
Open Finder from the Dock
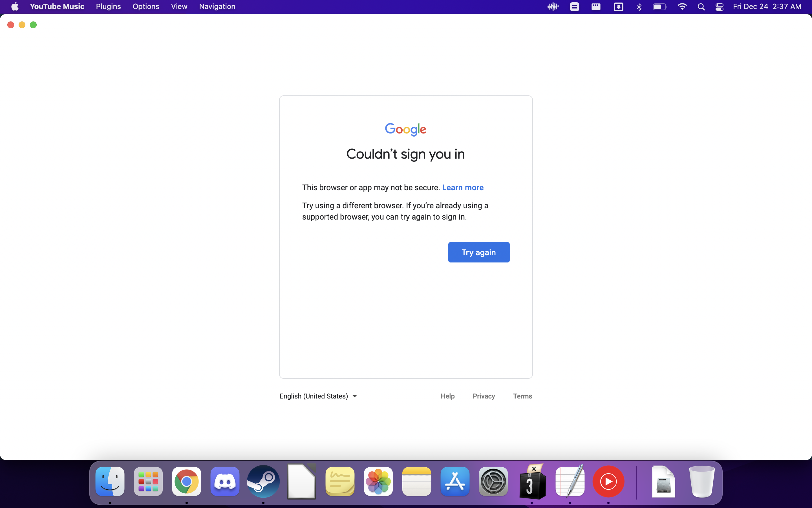(x=110, y=481)
